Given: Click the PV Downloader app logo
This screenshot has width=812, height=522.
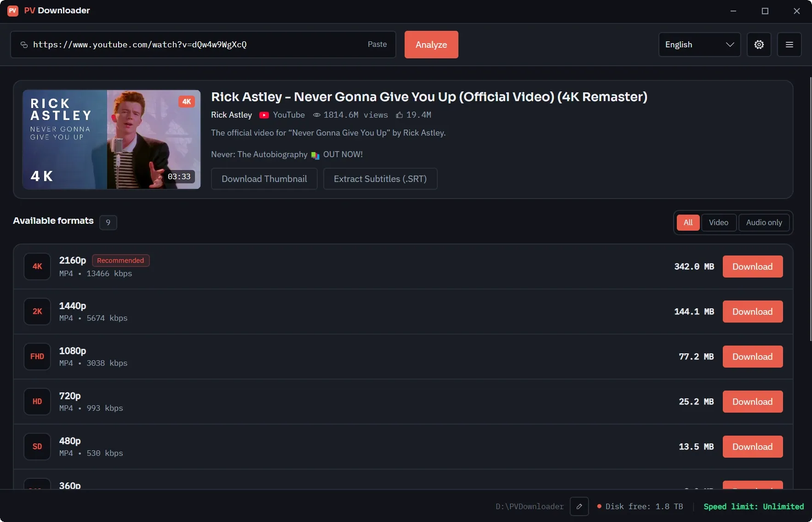Looking at the screenshot, I should (13, 11).
